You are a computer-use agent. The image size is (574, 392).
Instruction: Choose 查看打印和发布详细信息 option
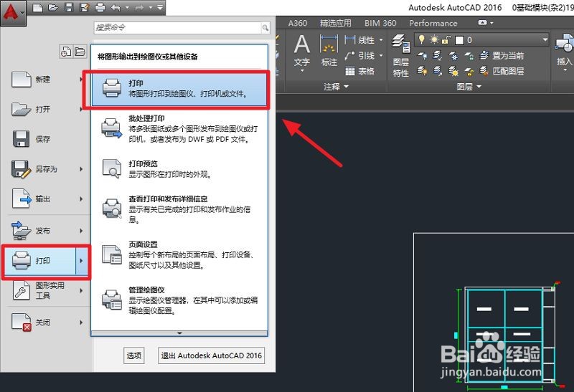[x=179, y=209]
